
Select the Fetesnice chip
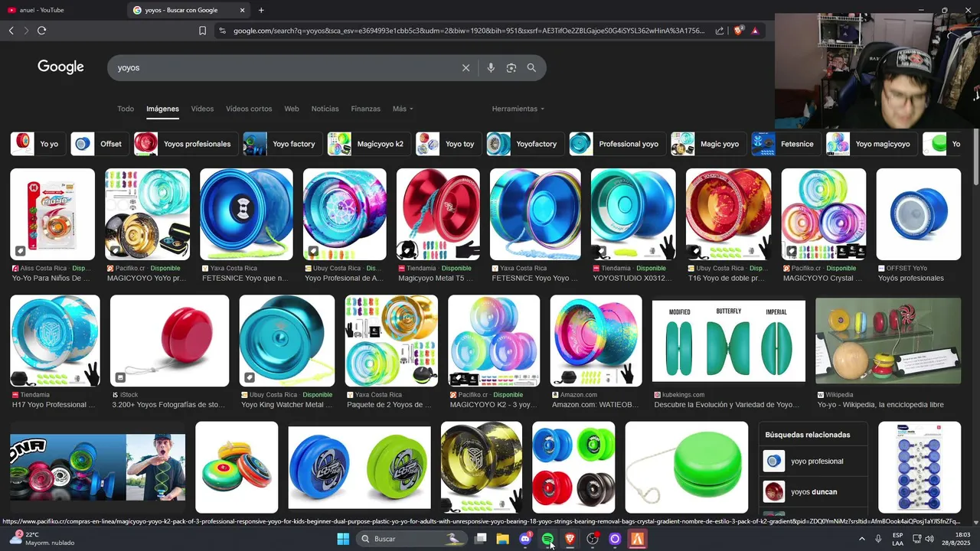coord(786,144)
